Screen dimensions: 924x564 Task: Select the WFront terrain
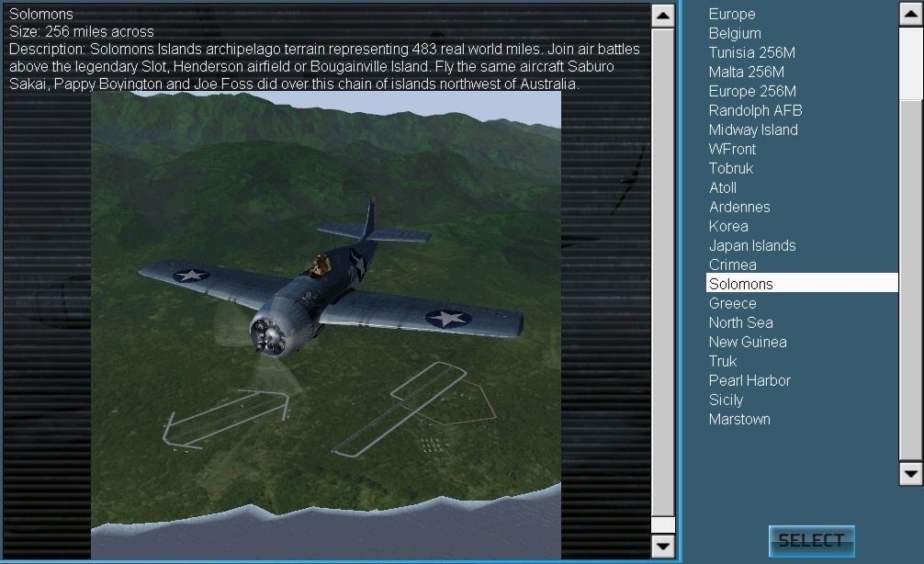732,149
